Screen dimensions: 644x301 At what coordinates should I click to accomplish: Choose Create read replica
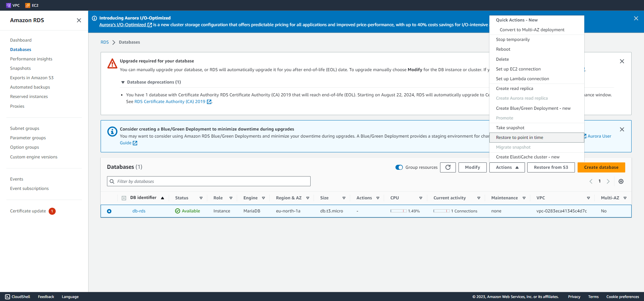[x=537, y=89]
